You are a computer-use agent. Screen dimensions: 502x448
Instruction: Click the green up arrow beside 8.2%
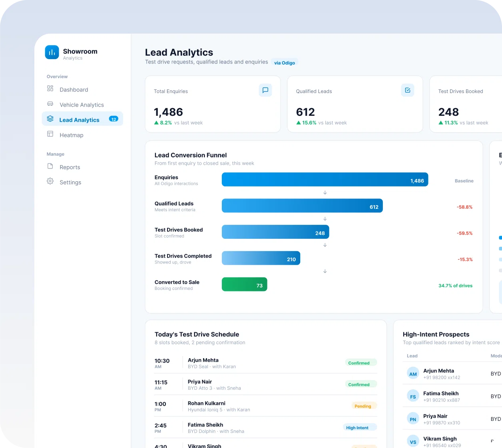(x=156, y=123)
